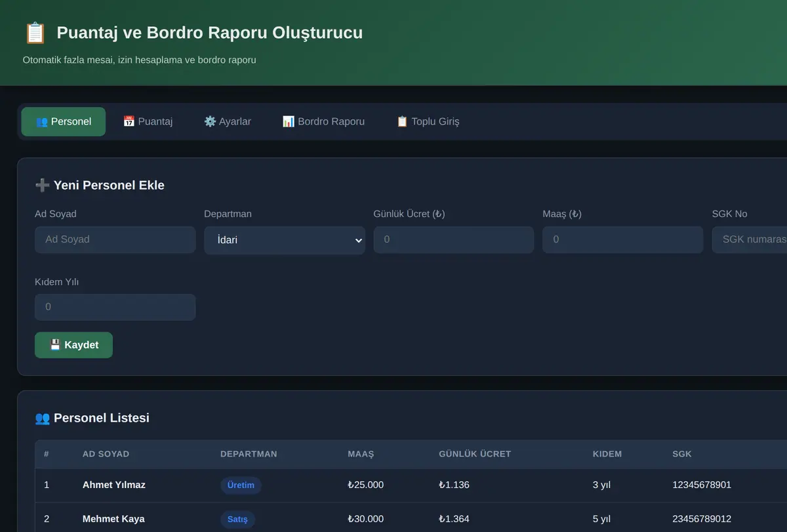Go to the Bordro Raporu tab
Viewport: 787px width, 532px height.
pos(323,121)
